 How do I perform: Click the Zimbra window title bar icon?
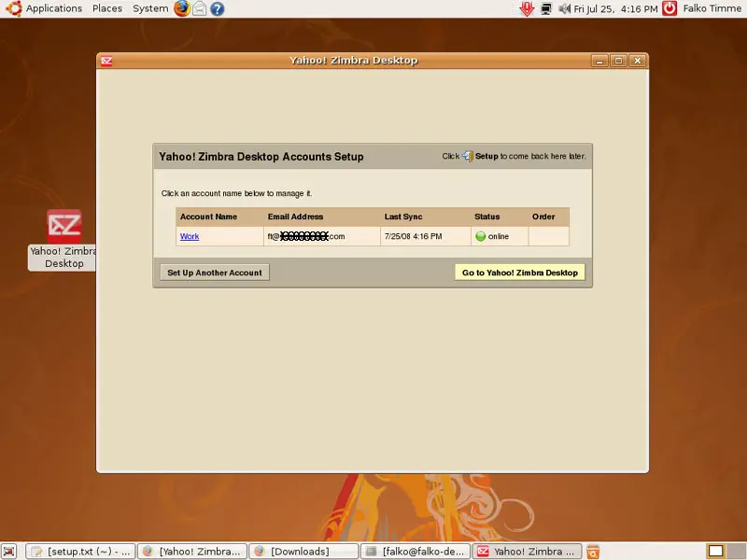pos(106,61)
